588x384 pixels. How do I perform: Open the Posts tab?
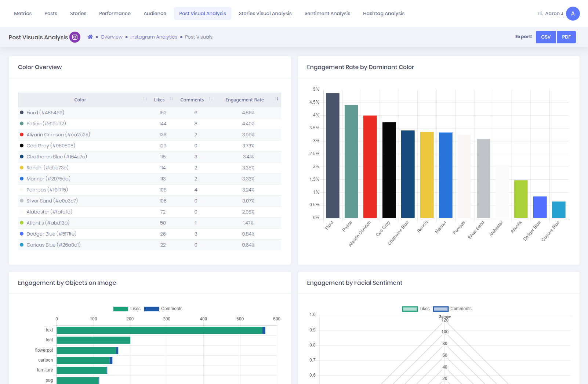point(51,14)
